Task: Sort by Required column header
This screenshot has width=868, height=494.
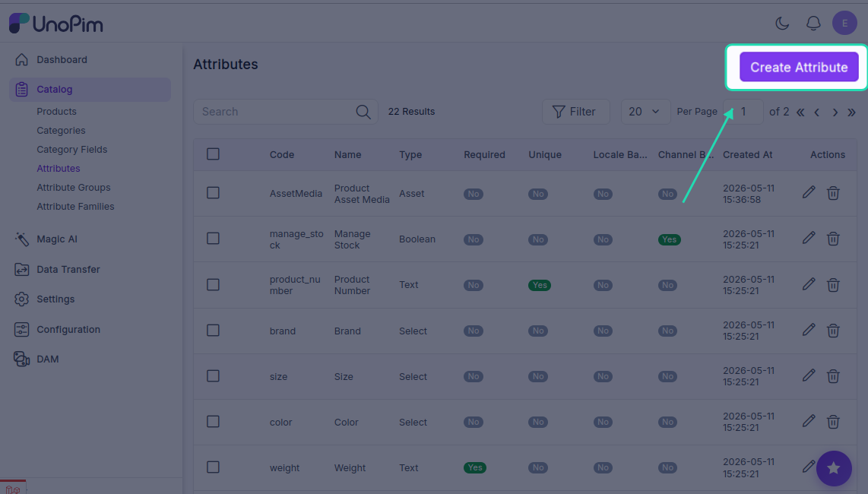Action: coord(484,154)
